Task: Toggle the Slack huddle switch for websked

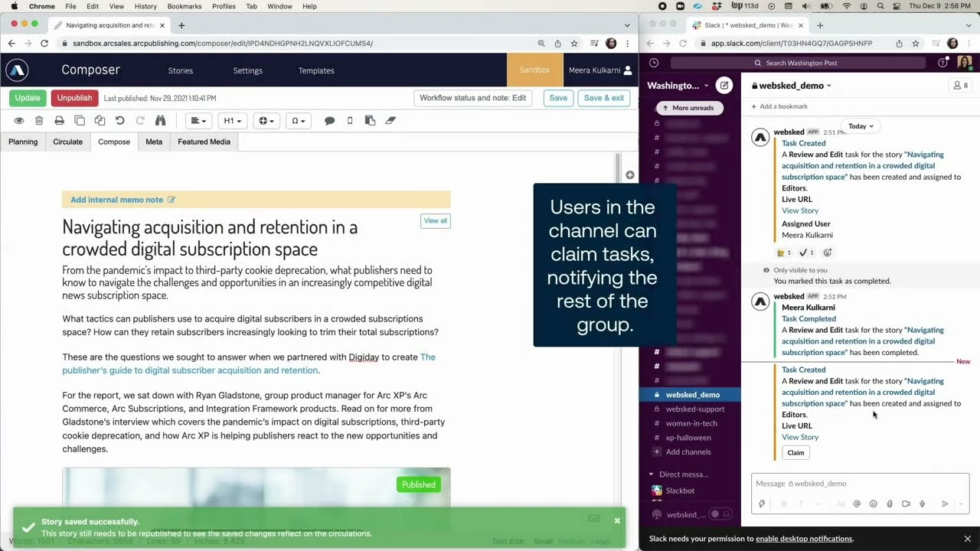Action: (720, 514)
